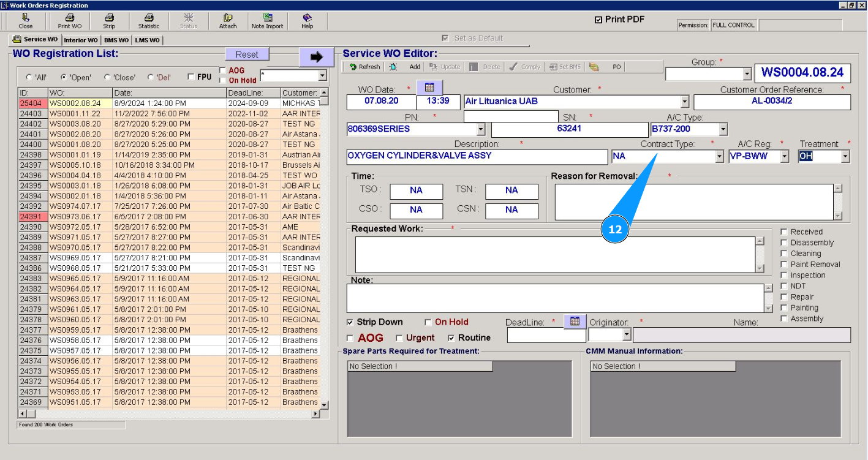Click the Refresh icon in editor
Viewport: 868px width, 460px height.
pos(353,67)
